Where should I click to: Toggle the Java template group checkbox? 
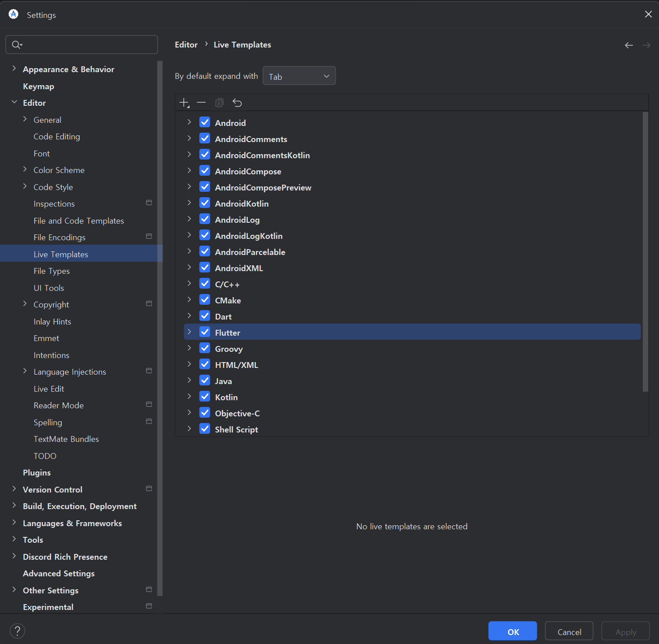(x=205, y=380)
